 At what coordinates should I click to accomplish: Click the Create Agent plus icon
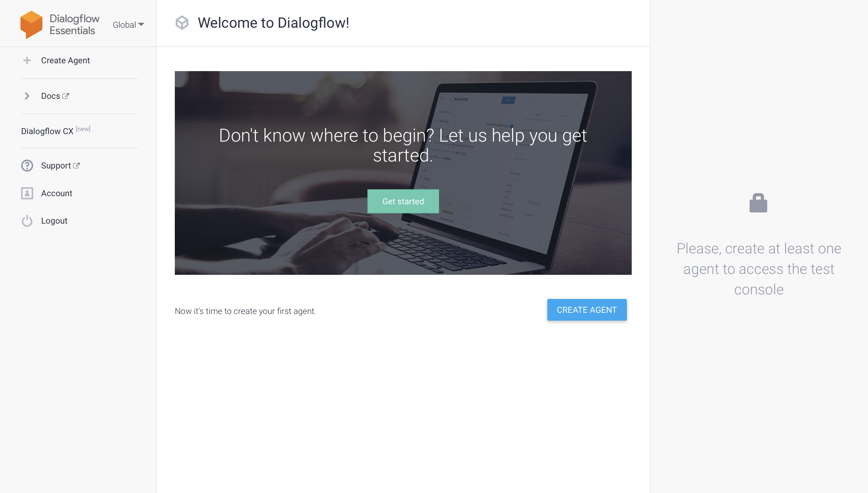tap(27, 60)
